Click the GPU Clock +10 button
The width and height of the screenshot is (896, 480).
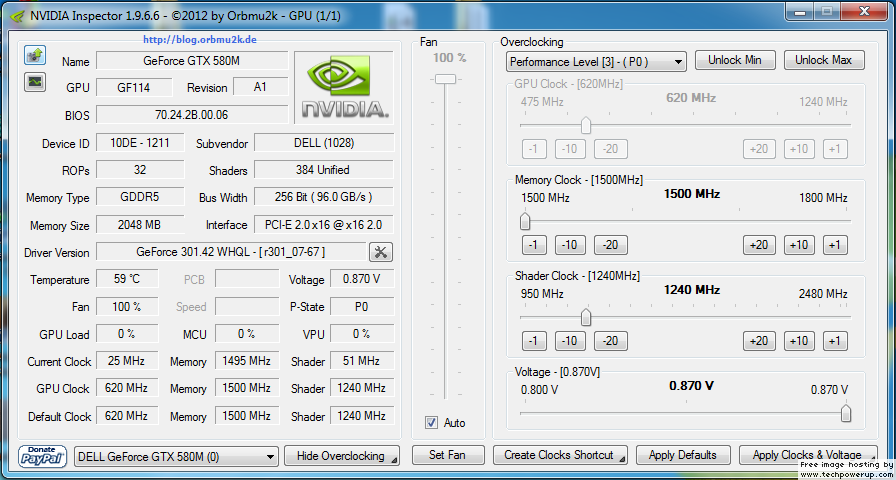click(x=799, y=149)
